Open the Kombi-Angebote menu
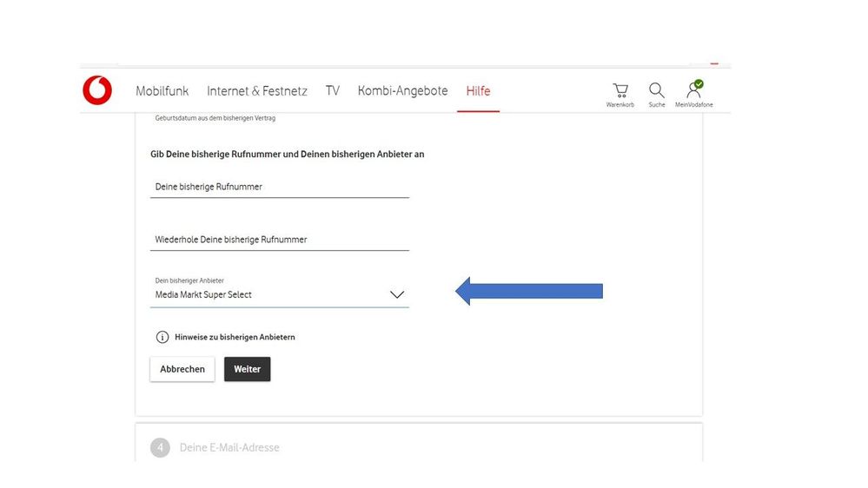This screenshot has height=488, width=868. tap(402, 90)
